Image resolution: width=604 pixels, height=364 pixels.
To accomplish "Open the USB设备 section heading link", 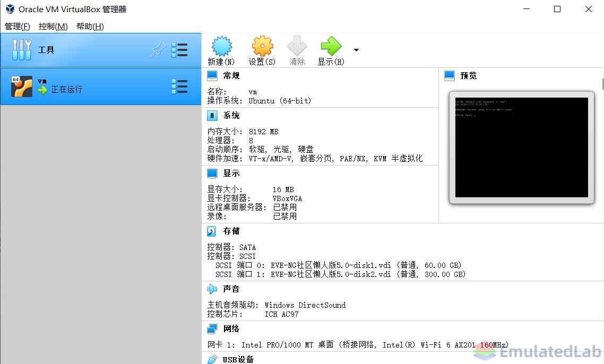I will (x=238, y=360).
